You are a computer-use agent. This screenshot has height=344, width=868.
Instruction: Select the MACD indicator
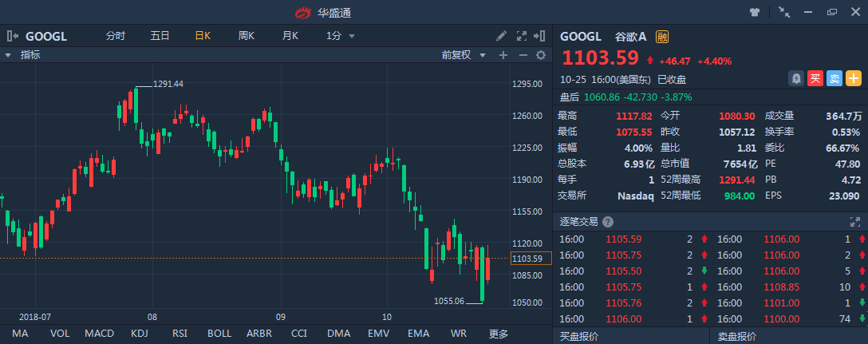[100, 334]
